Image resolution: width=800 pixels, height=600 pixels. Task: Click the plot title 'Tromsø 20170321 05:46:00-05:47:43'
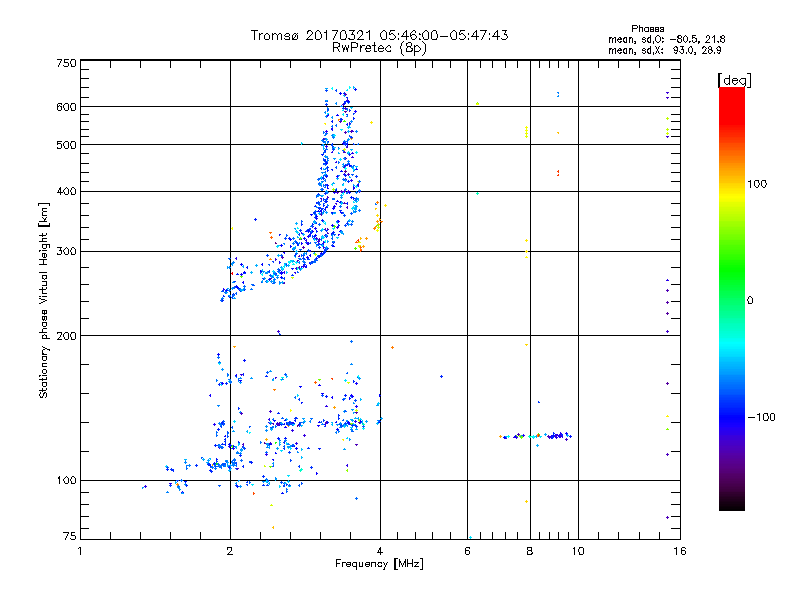pyautogui.click(x=379, y=35)
